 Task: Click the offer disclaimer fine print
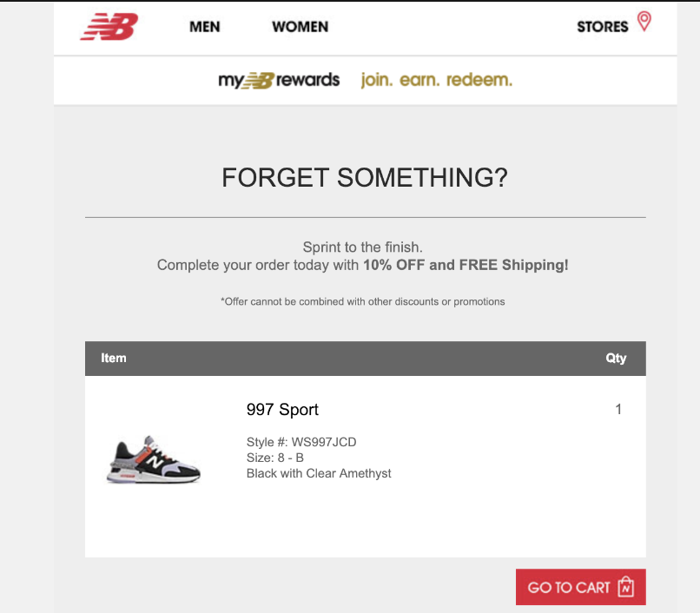363,301
